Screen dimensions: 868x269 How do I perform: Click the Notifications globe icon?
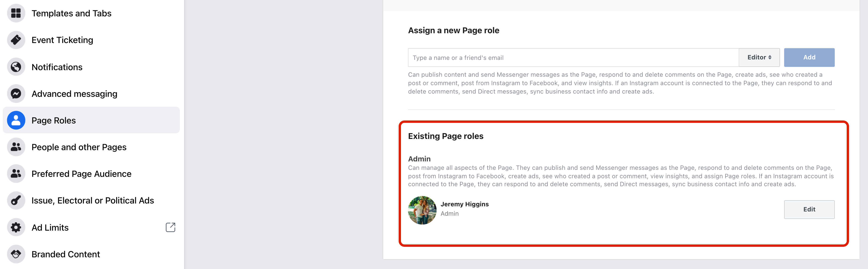(x=16, y=67)
